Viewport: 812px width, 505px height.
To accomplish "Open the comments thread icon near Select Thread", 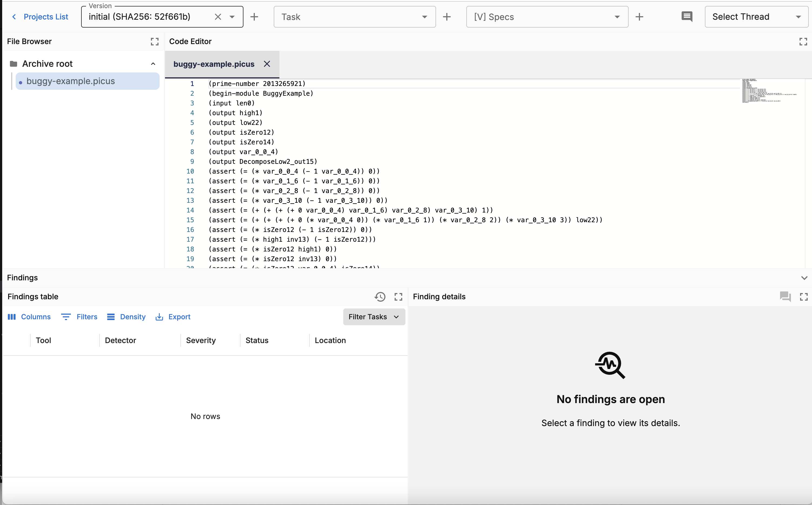I will pos(687,16).
